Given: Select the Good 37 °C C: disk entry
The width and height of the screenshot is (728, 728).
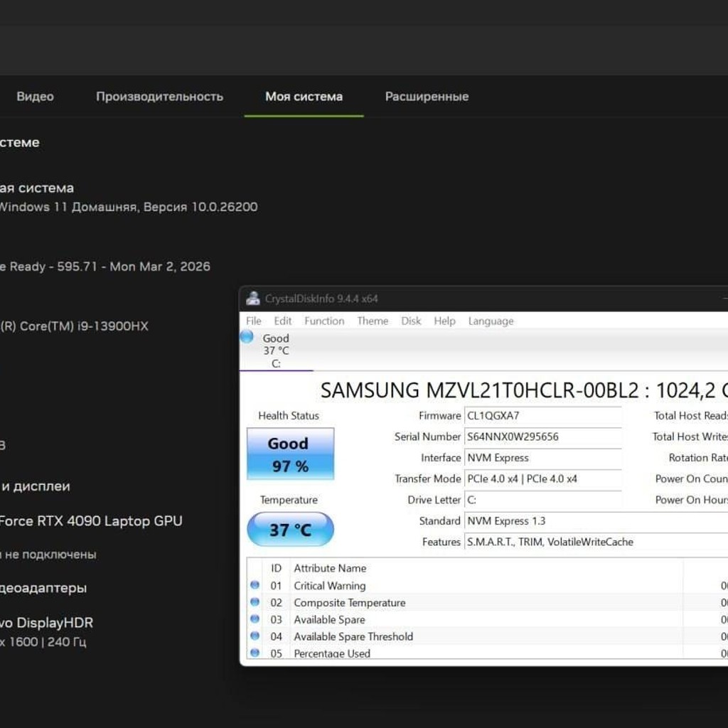Looking at the screenshot, I should [276, 350].
